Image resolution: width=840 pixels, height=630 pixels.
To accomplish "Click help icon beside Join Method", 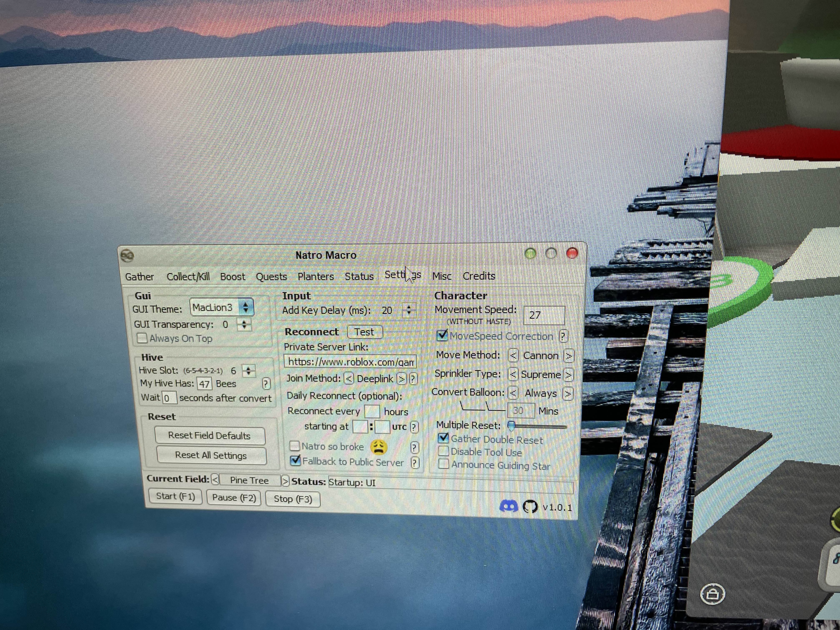I will [x=414, y=379].
